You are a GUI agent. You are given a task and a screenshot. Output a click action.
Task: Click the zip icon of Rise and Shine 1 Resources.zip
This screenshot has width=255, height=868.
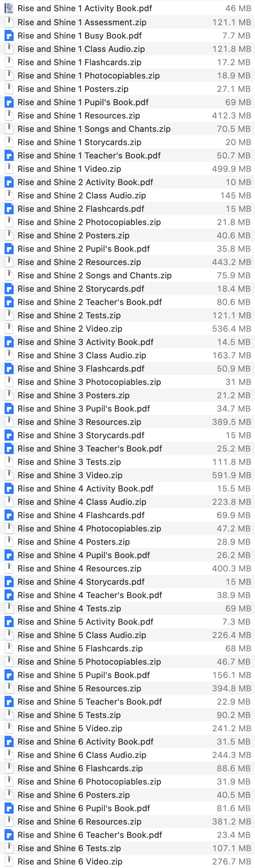9,116
